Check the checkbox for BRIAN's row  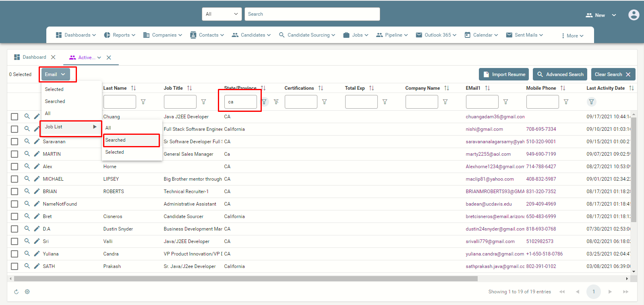click(x=14, y=192)
